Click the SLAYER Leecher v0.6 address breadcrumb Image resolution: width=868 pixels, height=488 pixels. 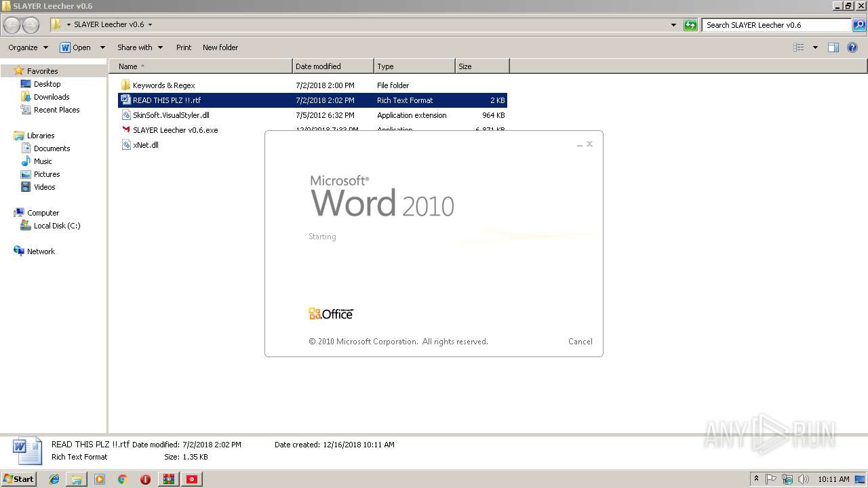(109, 25)
